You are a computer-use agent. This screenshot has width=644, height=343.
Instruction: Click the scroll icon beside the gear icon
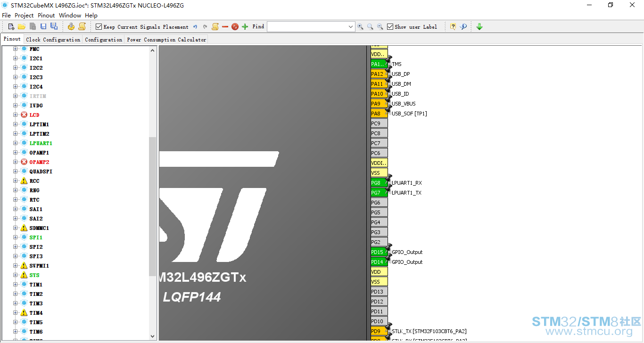pos(82,27)
